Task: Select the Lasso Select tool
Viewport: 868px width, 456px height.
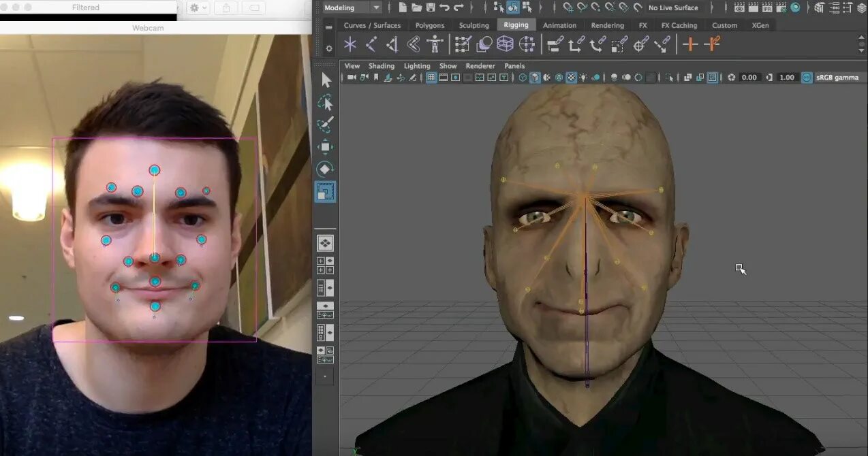Action: 326,103
